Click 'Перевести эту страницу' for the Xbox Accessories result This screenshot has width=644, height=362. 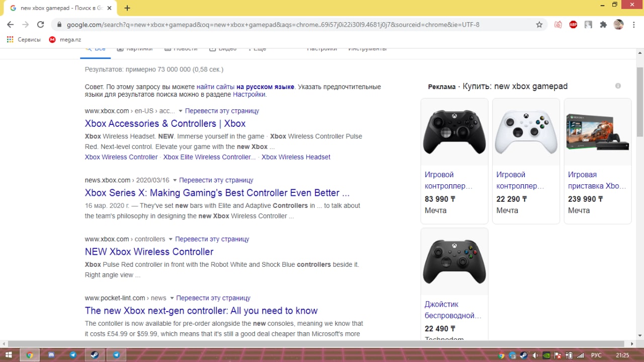point(222,111)
